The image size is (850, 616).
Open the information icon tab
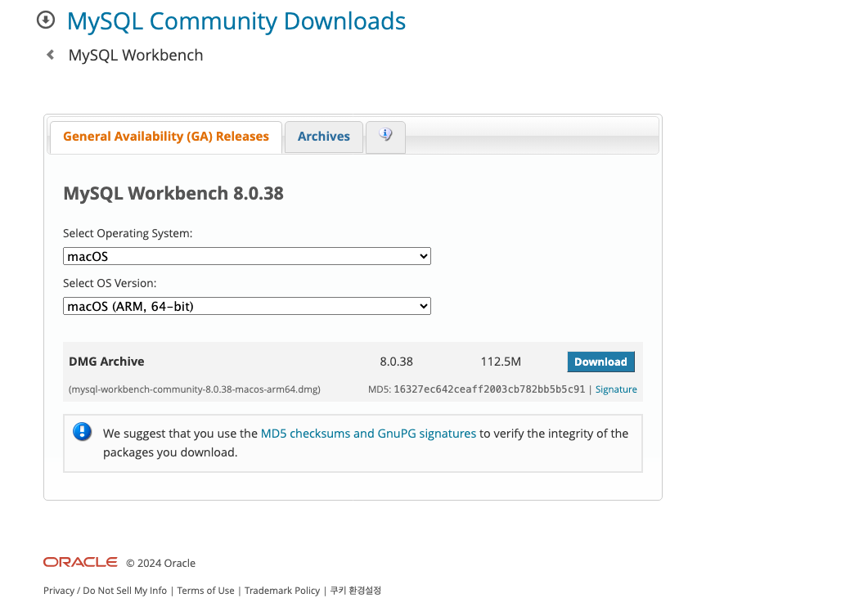coord(385,136)
